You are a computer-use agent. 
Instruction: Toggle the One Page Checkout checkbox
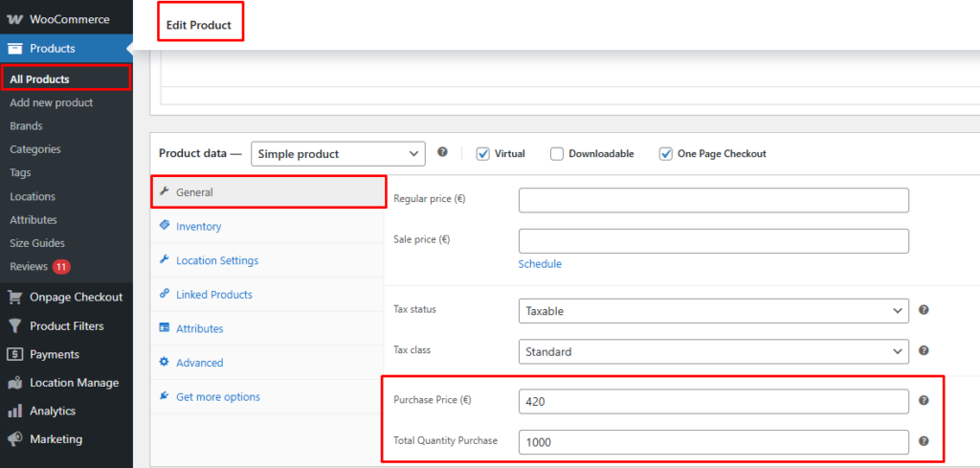(666, 153)
